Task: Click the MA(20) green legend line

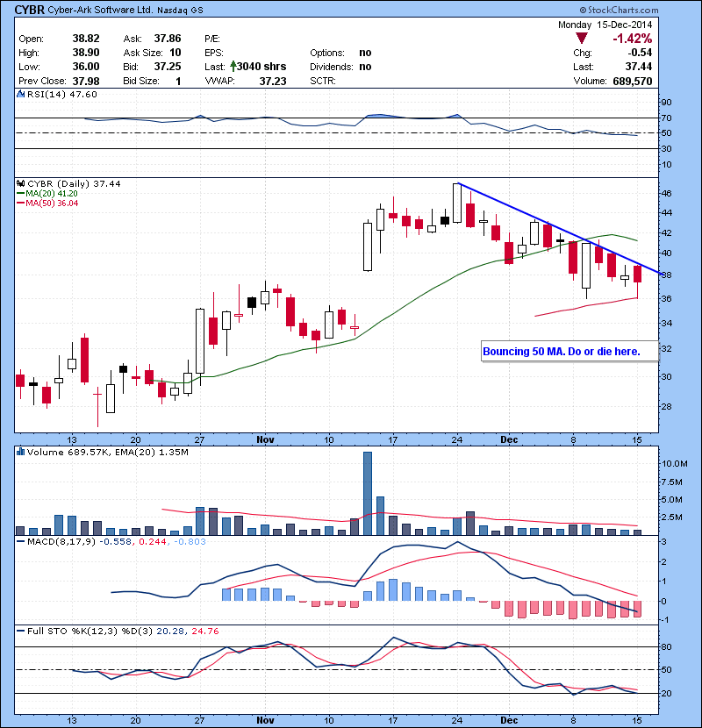Action: [20, 194]
